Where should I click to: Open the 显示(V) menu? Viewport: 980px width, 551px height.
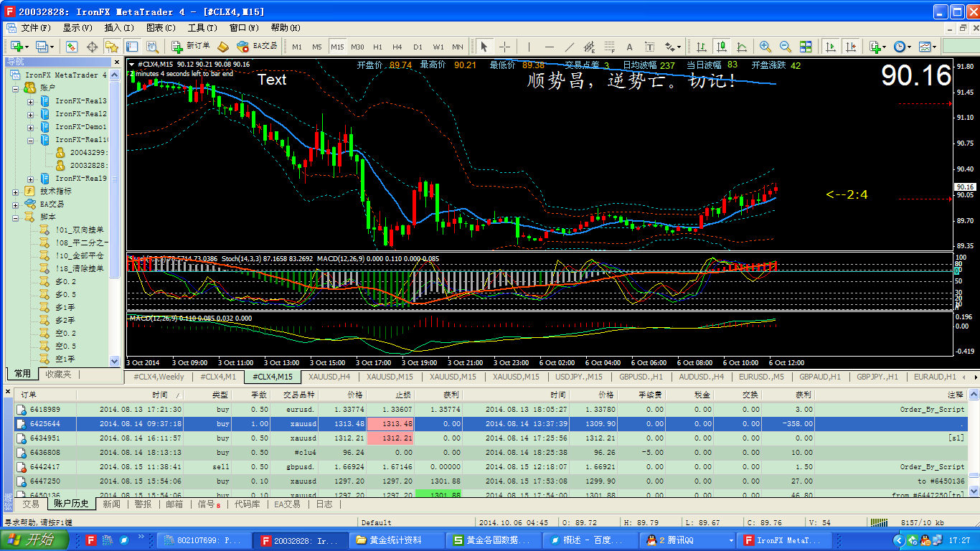[77, 28]
